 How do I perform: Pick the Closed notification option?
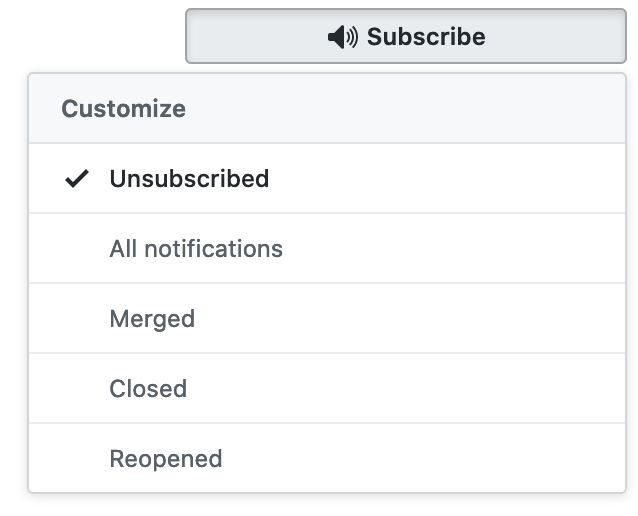click(148, 389)
